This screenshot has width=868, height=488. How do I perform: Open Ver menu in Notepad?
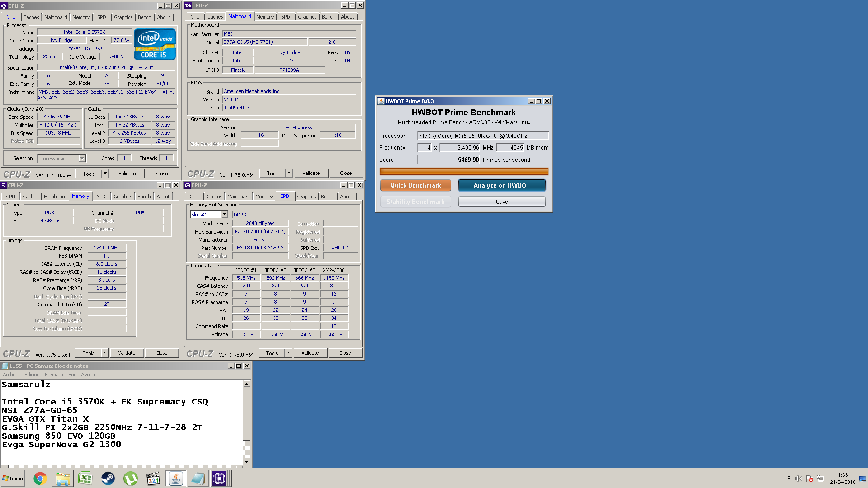tap(72, 375)
